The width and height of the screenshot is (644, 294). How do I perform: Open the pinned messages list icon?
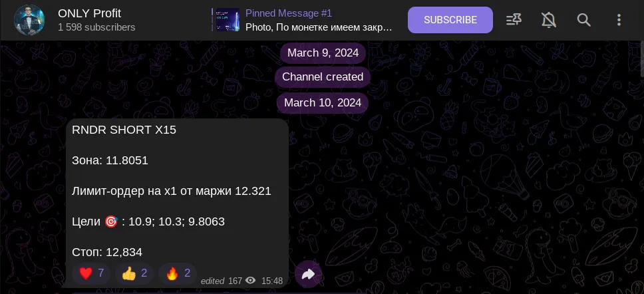pos(514,20)
